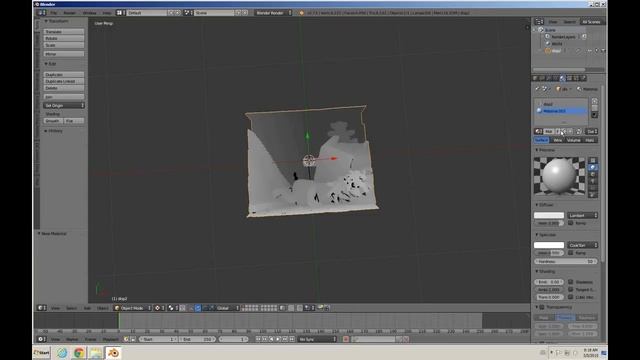Open the CookTorr specular shader dropdown
The image size is (640, 360).
tap(582, 245)
